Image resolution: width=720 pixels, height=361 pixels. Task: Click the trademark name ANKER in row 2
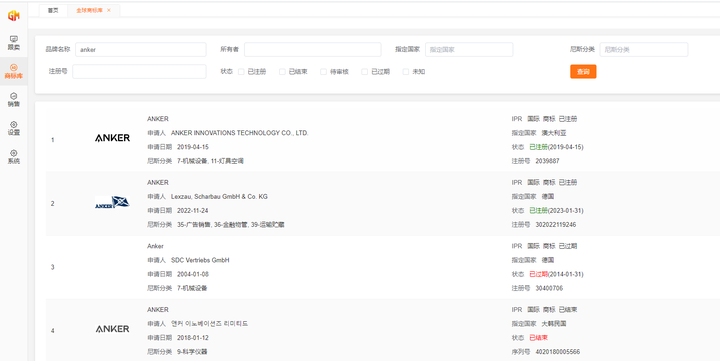pyautogui.click(x=158, y=183)
